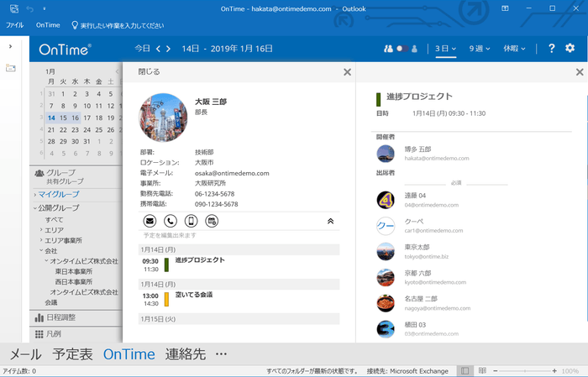This screenshot has width=588, height=377.
Task: Click the green swatch of 進捗プロジェクト entry
Action: click(166, 264)
